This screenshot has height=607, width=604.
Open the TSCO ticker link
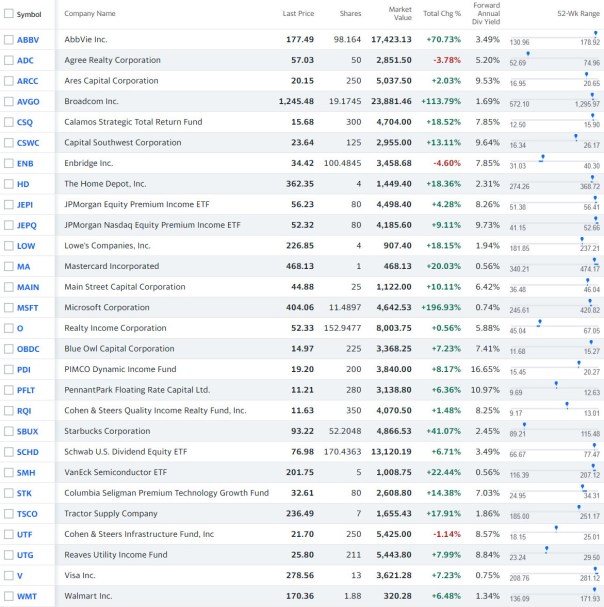(27, 514)
